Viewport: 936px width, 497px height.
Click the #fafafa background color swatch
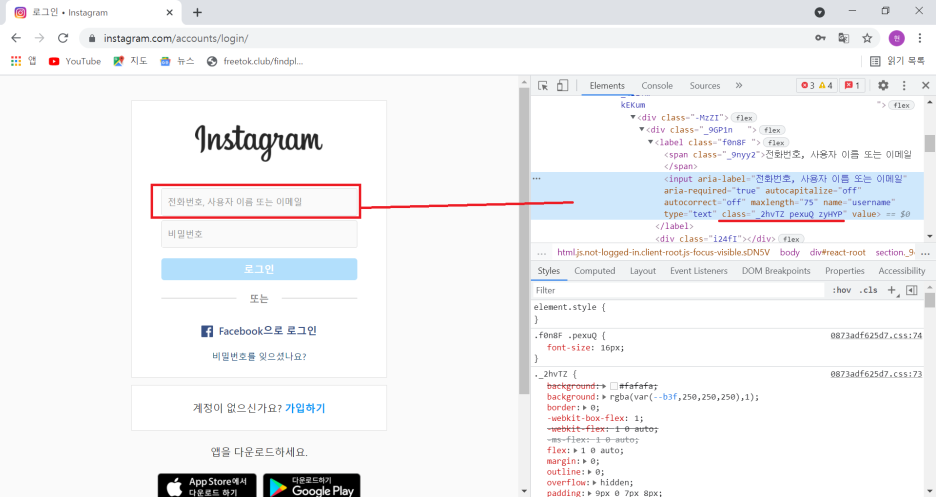pyautogui.click(x=614, y=386)
